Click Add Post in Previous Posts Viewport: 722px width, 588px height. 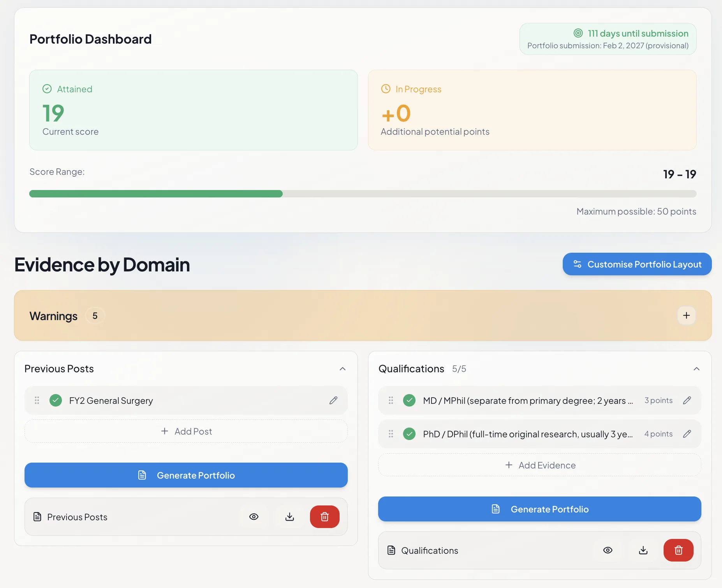click(x=186, y=431)
